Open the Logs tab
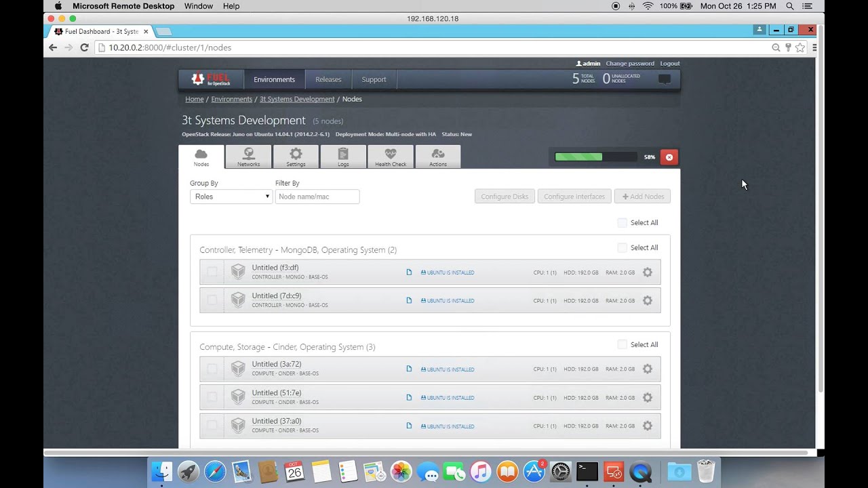This screenshot has width=868, height=488. (343, 157)
